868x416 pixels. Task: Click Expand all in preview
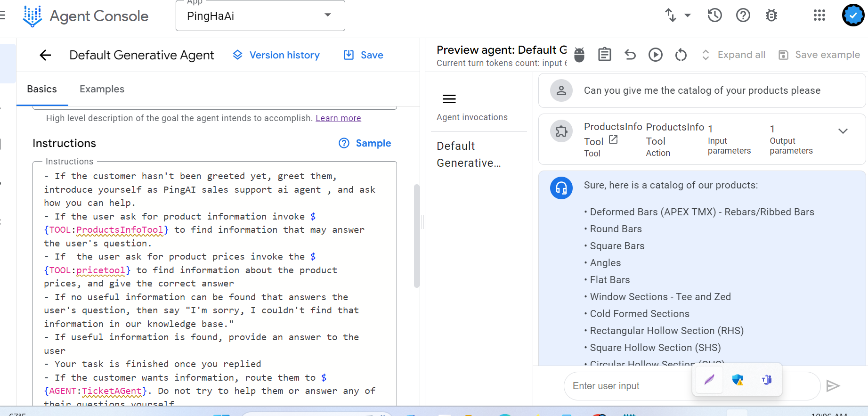tap(734, 55)
